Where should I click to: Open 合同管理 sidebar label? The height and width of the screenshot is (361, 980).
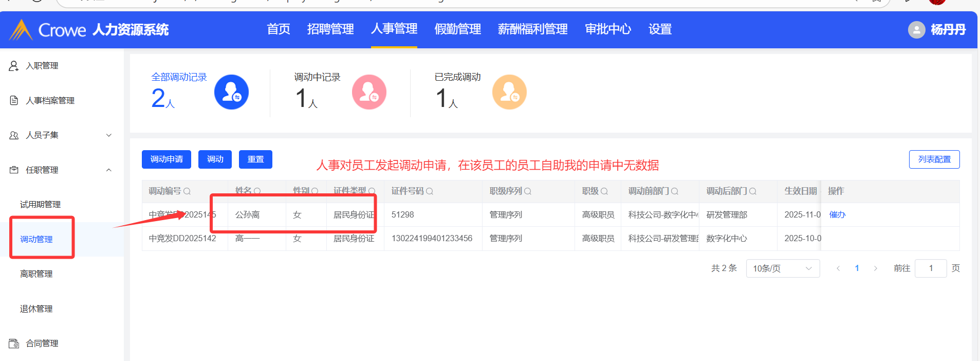pos(42,343)
